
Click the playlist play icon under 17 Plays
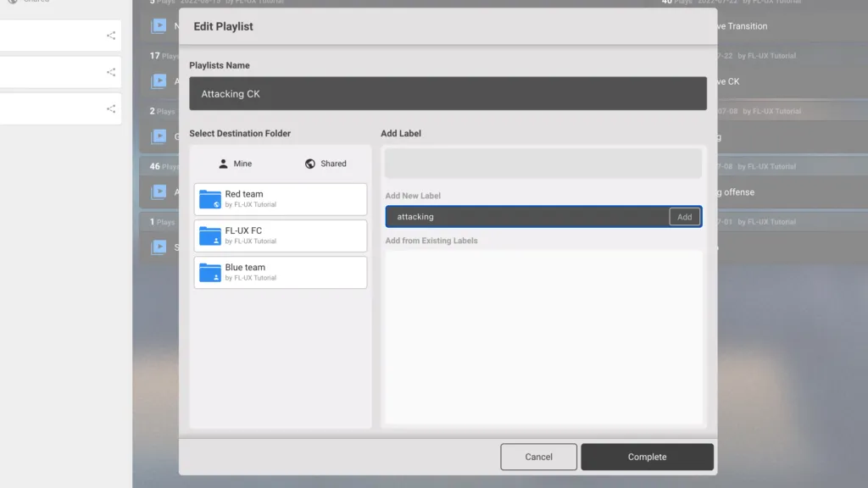pos(159,80)
